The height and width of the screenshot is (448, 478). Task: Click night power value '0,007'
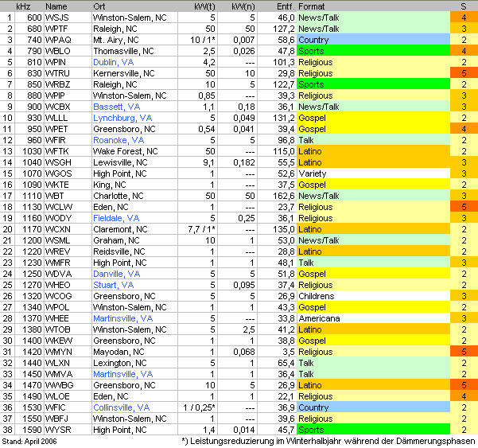point(244,40)
